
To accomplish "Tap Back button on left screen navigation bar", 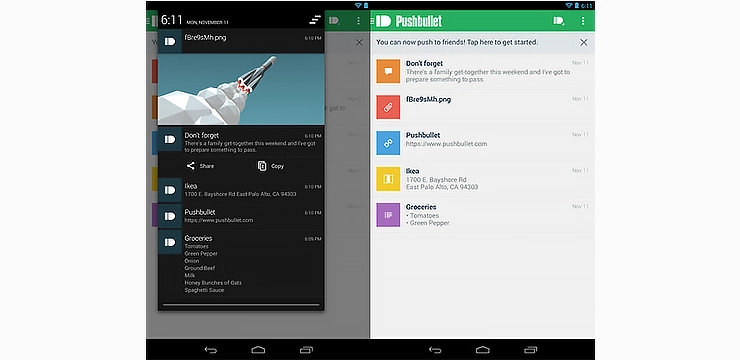I will point(210,350).
